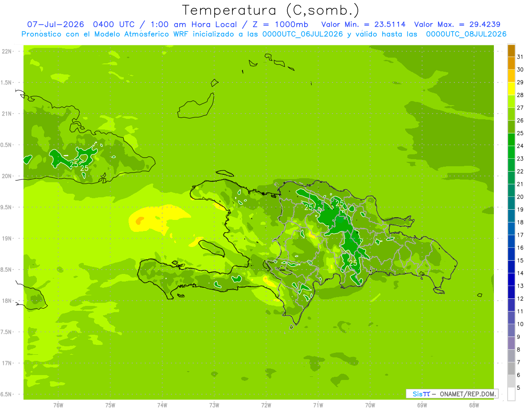Select initialization time "0000UTC_06JUL2026"

(303, 34)
